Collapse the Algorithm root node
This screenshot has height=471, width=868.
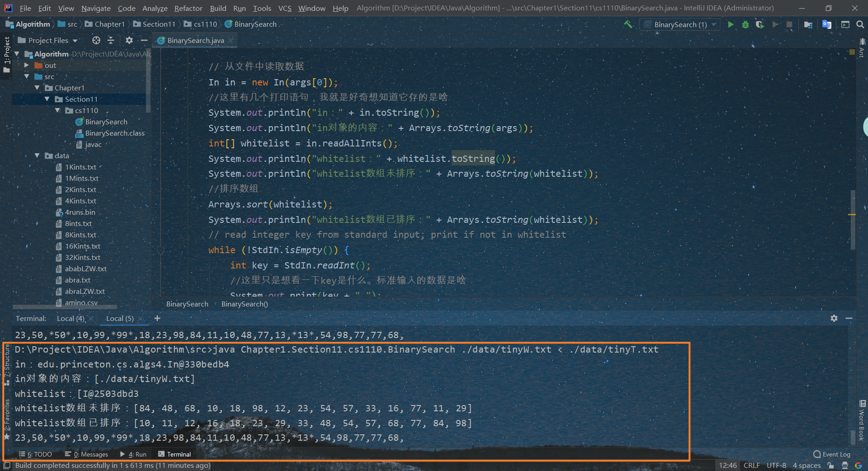pos(17,54)
